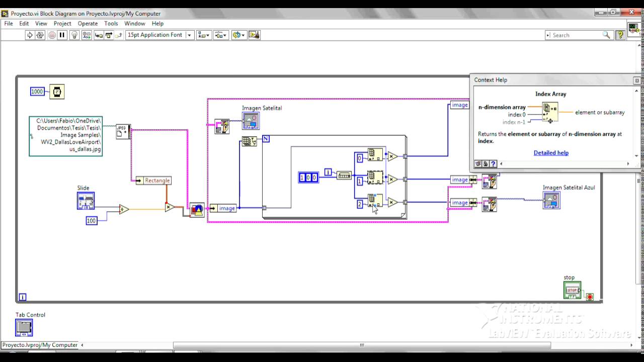The height and width of the screenshot is (362, 644).
Task: Click the question mark in Context Help
Action: coord(493,163)
